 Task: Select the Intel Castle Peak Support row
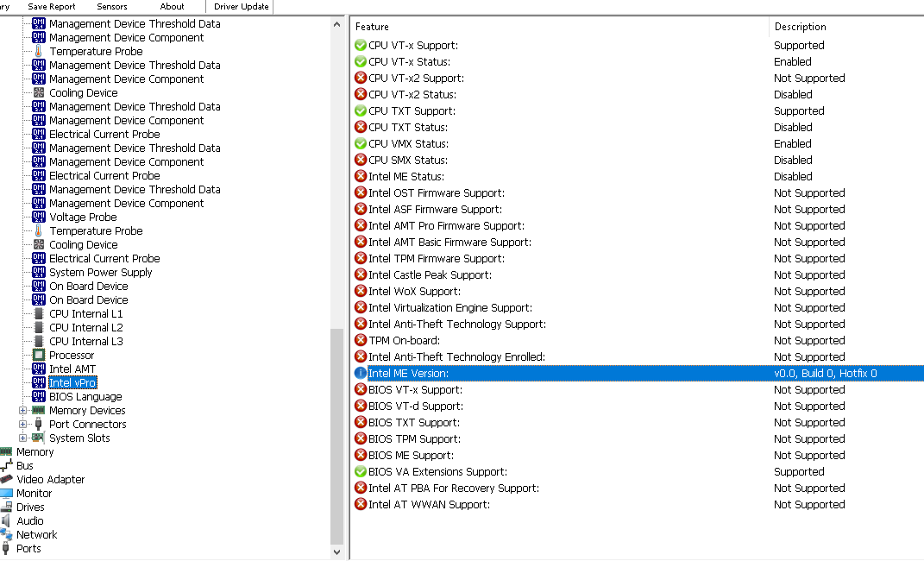[638, 274]
